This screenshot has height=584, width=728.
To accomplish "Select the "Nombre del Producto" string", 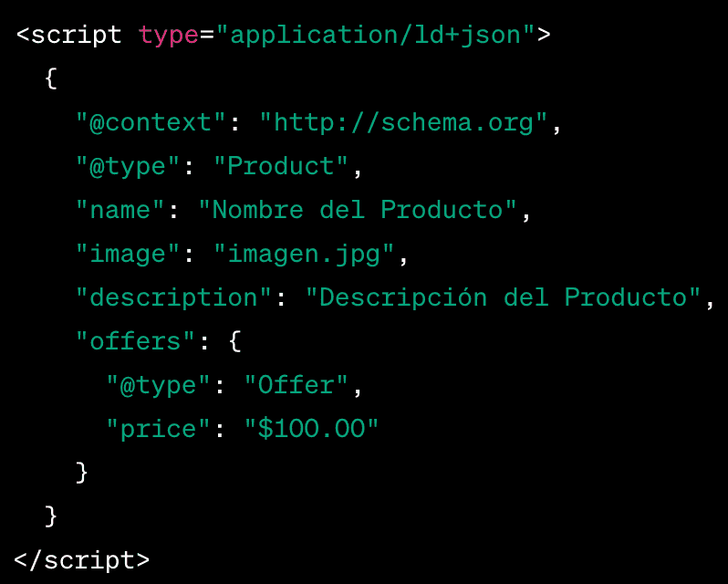I will coord(358,210).
